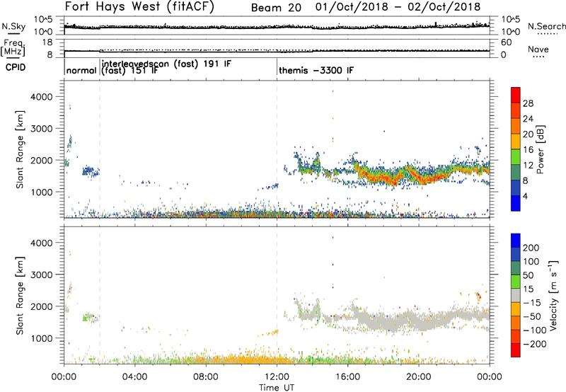Click the '08:00' time axis label

[206, 377]
